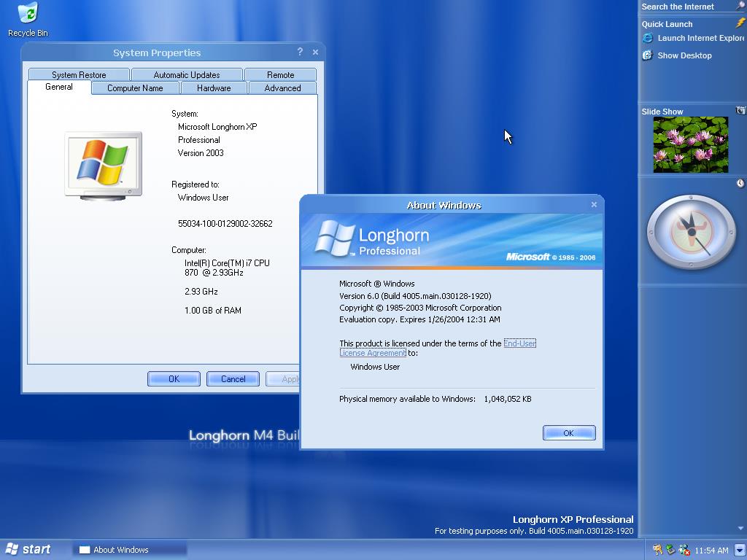Click product ID 55034-100-0129002-32662
The height and width of the screenshot is (560, 747).
click(x=225, y=223)
